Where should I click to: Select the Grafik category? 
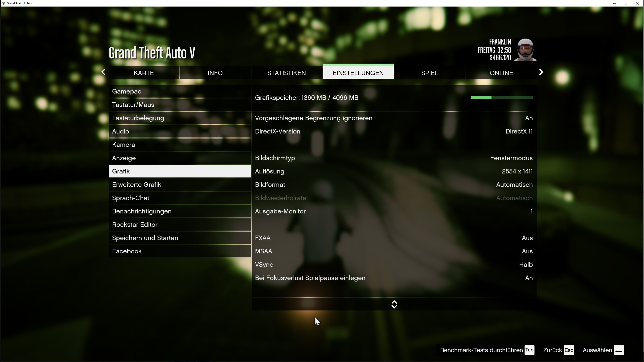[x=180, y=171]
